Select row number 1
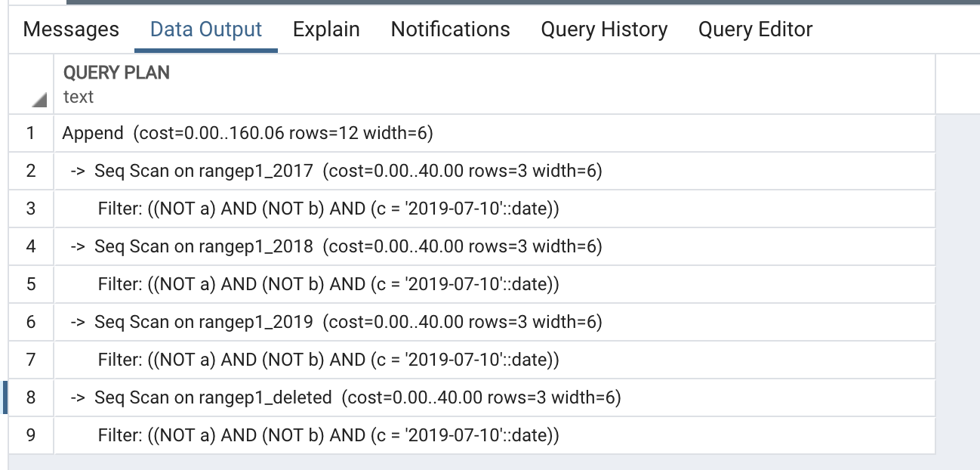This screenshot has width=980, height=470. point(31,134)
